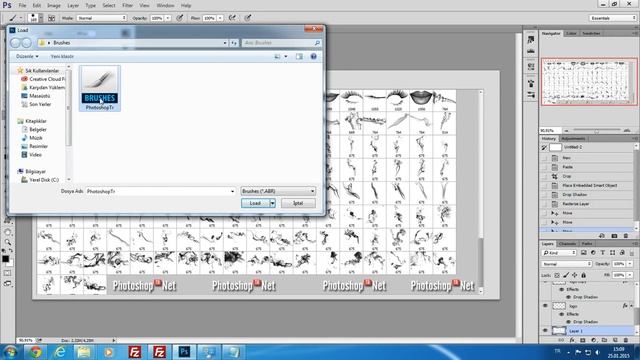Open layer Opacity slider arrow
640x360 pixels.
pyautogui.click(x=630, y=264)
